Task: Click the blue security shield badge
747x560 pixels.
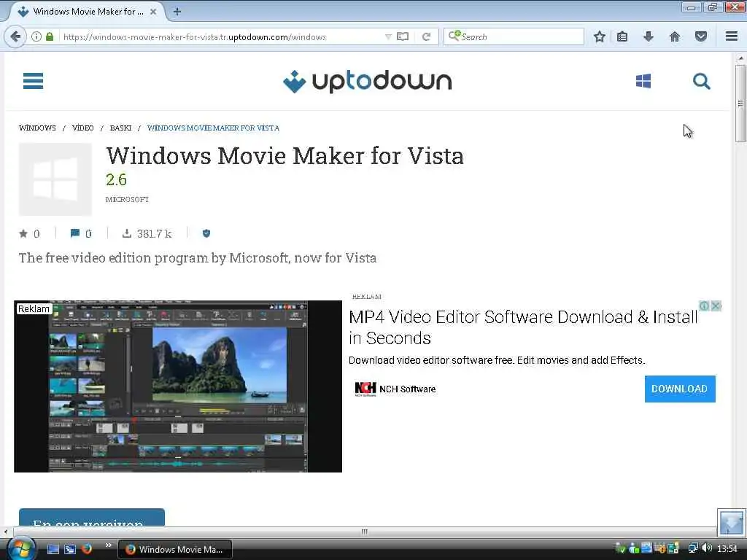Action: [x=206, y=233]
